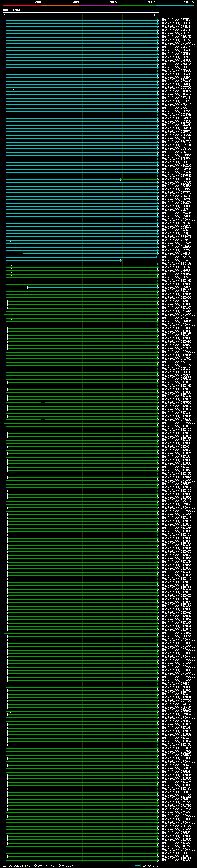Open hit UniRef100_P22197
This screenshot has height=868, width=197.
tap(176, 257)
